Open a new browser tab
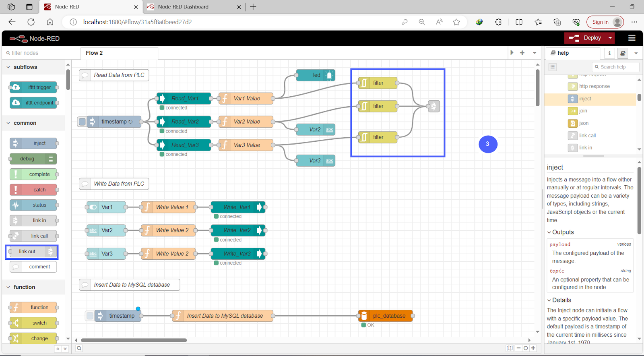This screenshot has width=644, height=356. [x=253, y=7]
